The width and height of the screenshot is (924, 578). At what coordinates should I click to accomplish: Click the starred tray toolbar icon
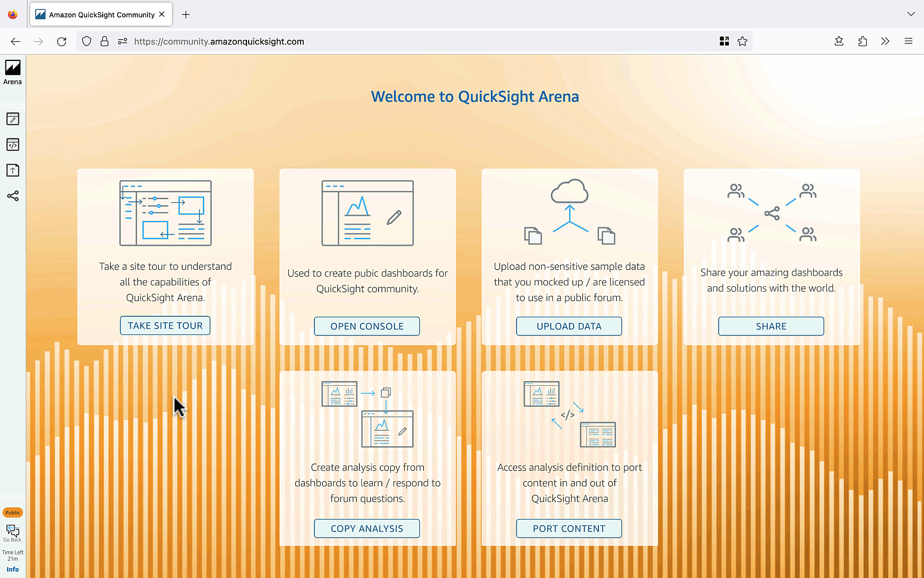click(x=839, y=41)
